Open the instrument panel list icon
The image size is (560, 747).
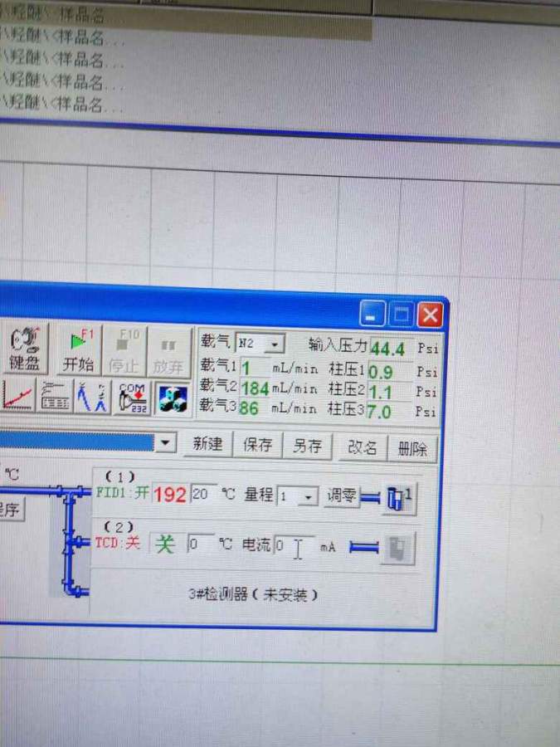[x=56, y=396]
